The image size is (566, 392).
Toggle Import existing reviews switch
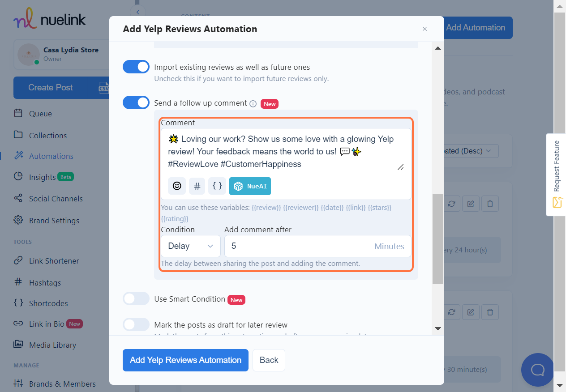[x=136, y=67]
